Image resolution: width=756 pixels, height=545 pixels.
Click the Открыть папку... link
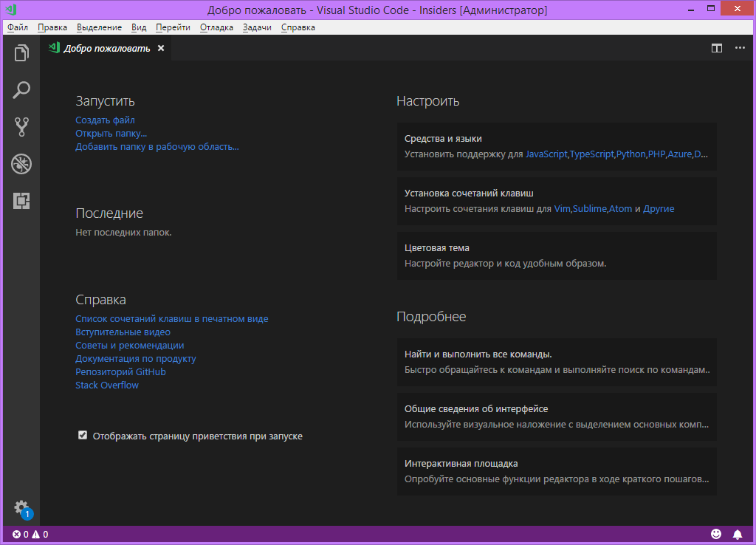pyautogui.click(x=111, y=134)
